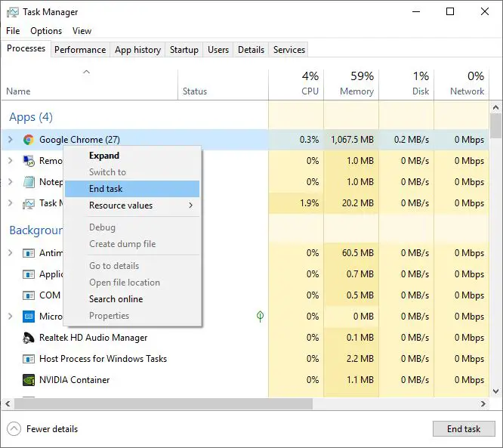The image size is (503, 448).
Task: Click the Realtek HD Audio Manager speaker icon
Action: pyautogui.click(x=29, y=338)
